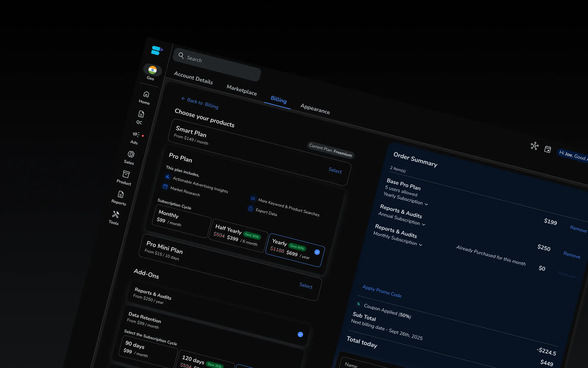Viewport: 588px width, 368px height.
Task: Expand the Reports & Audits add-on card
Action: [219, 314]
